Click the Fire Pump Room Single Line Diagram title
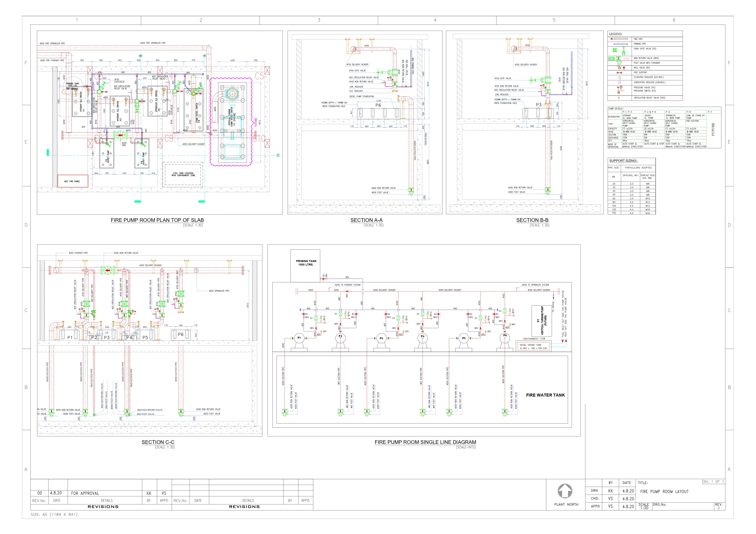This screenshot has width=756, height=534. (x=425, y=442)
